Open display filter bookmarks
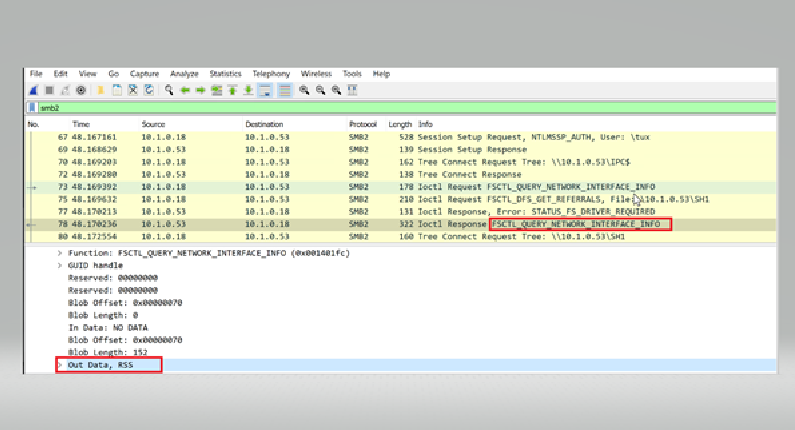This screenshot has width=795, height=430. (32, 108)
